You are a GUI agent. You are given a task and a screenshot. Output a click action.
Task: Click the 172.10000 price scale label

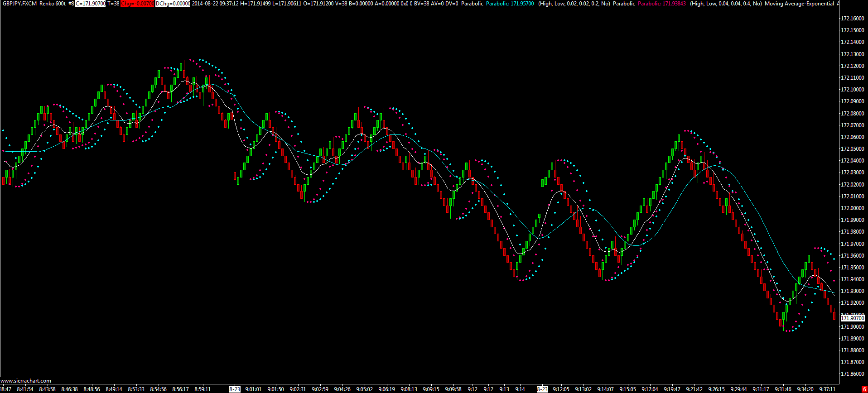[x=852, y=90]
